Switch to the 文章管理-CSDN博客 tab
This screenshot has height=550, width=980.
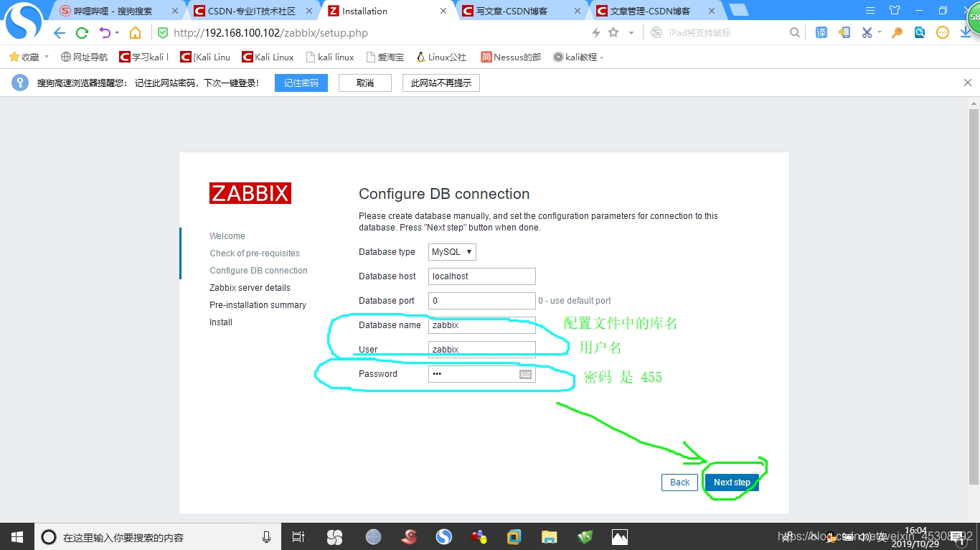(654, 11)
